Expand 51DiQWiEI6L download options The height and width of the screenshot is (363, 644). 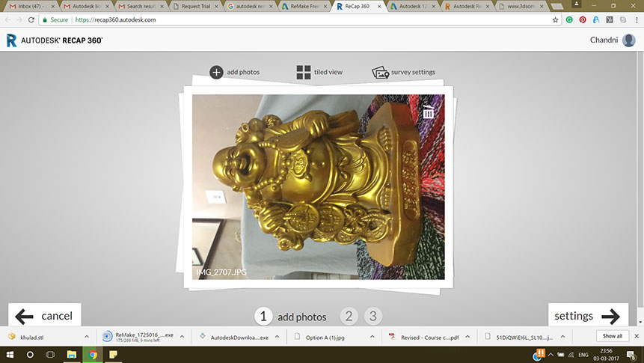click(x=562, y=337)
